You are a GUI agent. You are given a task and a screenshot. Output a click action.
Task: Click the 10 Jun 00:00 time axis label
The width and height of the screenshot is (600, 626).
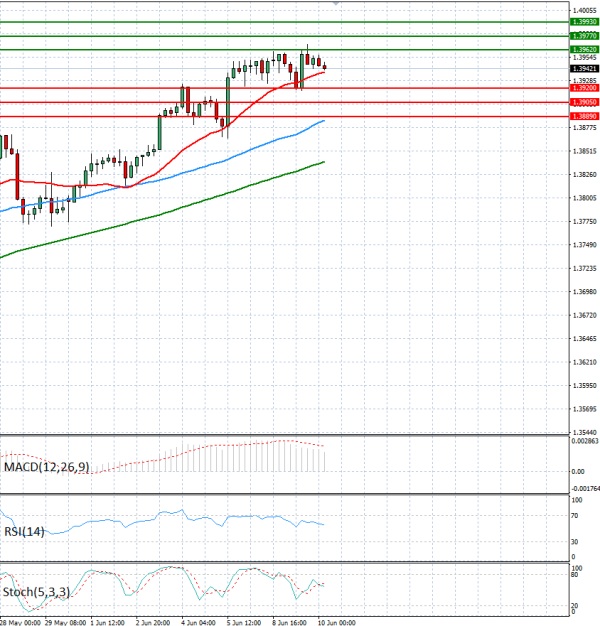[337, 622]
